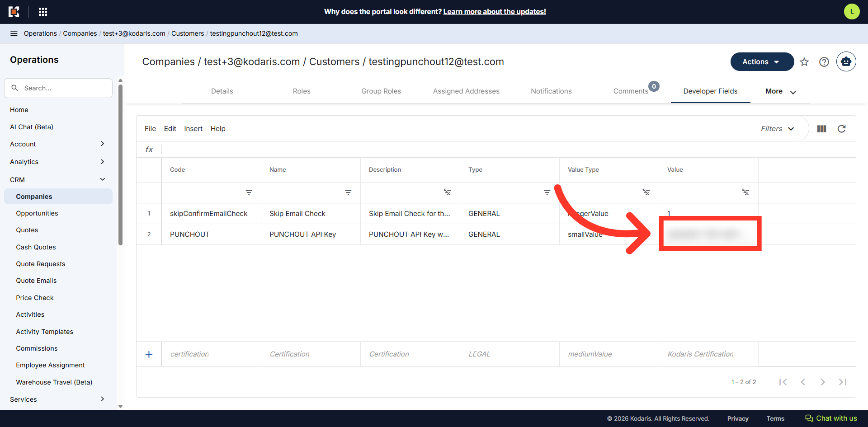868x427 pixels.
Task: Go to last page of grid
Action: coord(843,382)
